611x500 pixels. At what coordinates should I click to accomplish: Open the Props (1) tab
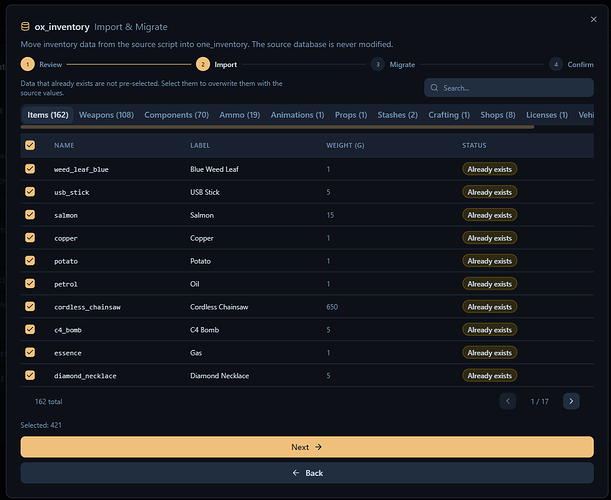pyautogui.click(x=351, y=115)
